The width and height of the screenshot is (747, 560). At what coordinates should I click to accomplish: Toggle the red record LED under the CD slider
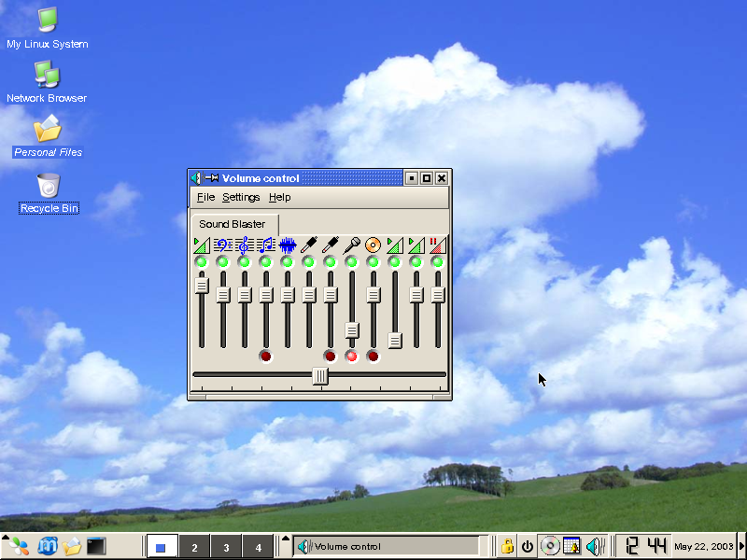point(373,357)
